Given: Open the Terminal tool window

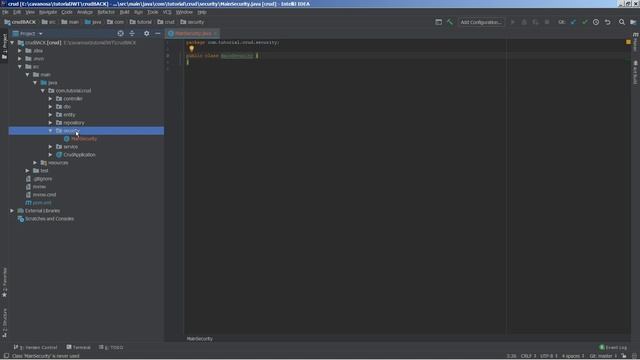Looking at the screenshot, I should point(78,347).
